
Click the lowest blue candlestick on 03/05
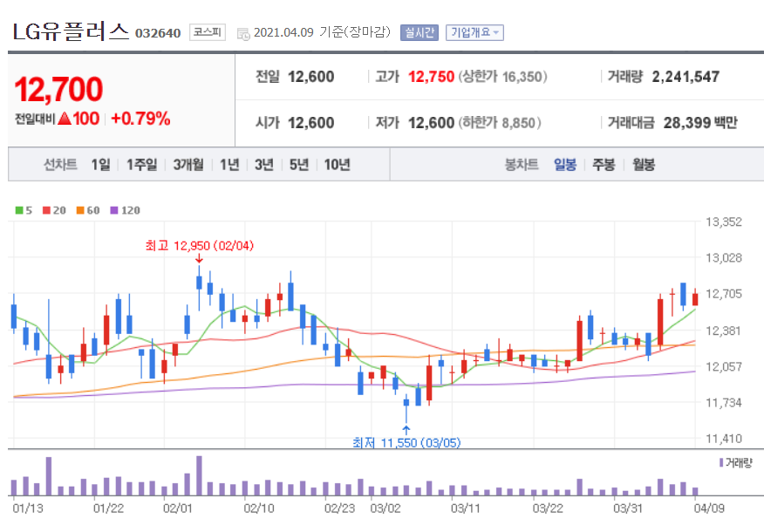coord(406,408)
